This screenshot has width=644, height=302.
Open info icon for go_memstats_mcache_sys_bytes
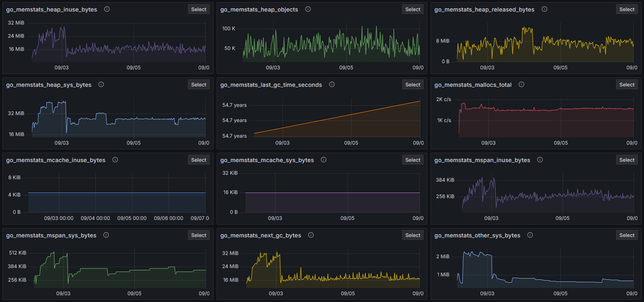click(324, 160)
